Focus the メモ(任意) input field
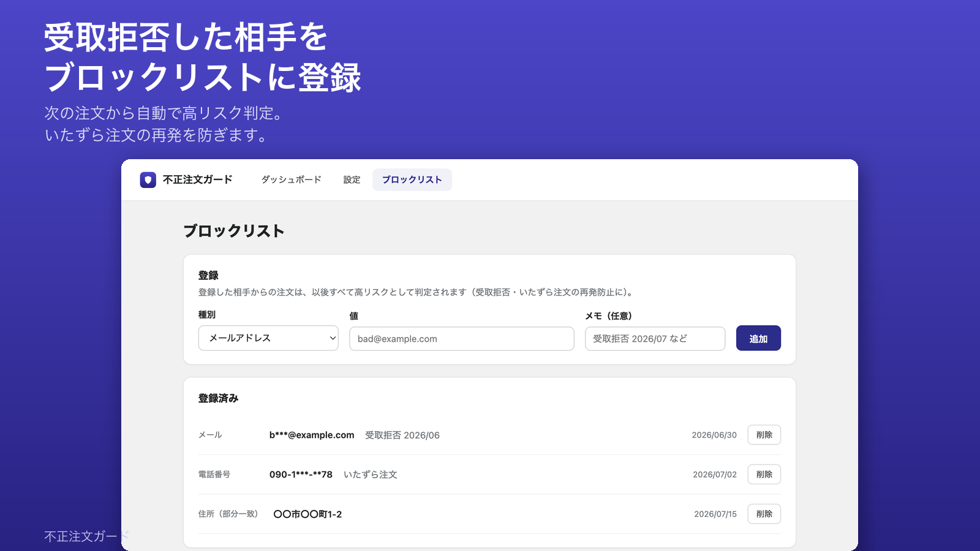 tap(655, 339)
